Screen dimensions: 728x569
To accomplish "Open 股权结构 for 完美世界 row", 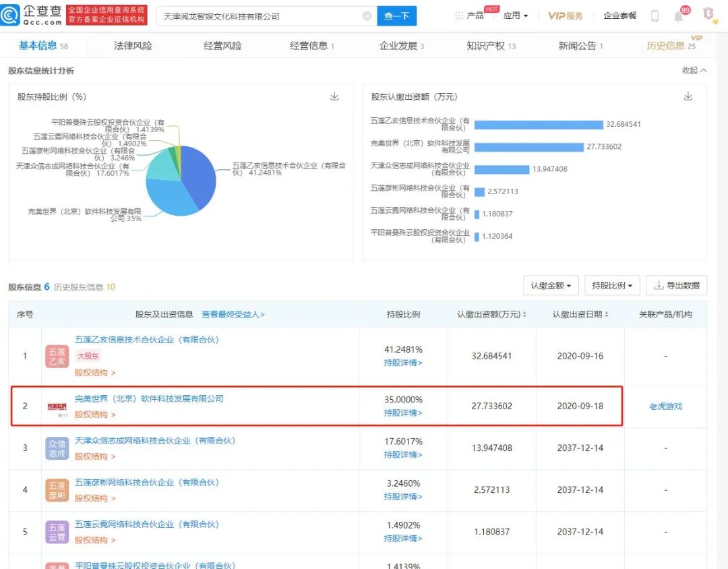I will click(x=95, y=415).
